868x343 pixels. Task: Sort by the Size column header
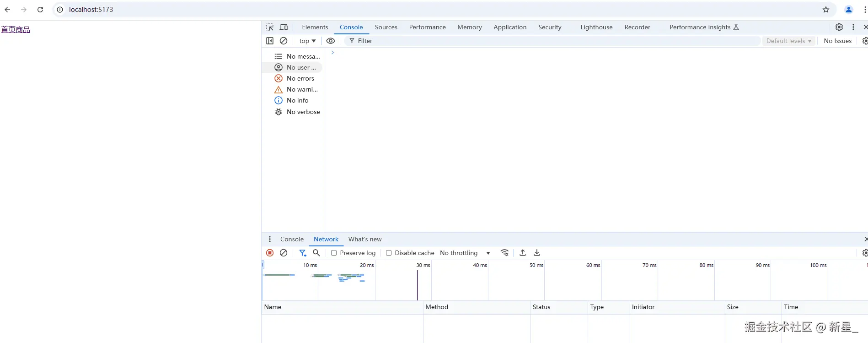tap(753, 307)
